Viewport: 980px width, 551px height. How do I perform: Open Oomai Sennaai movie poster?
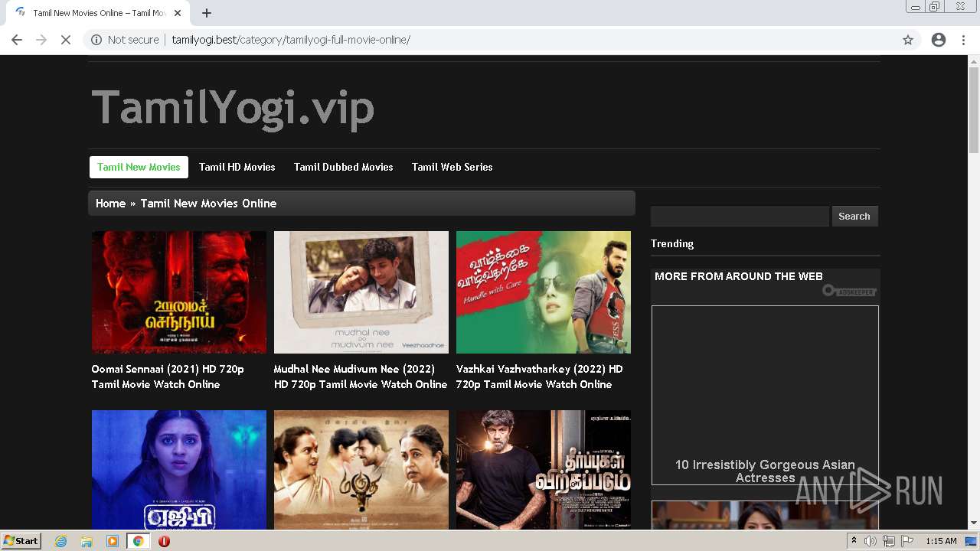[179, 292]
